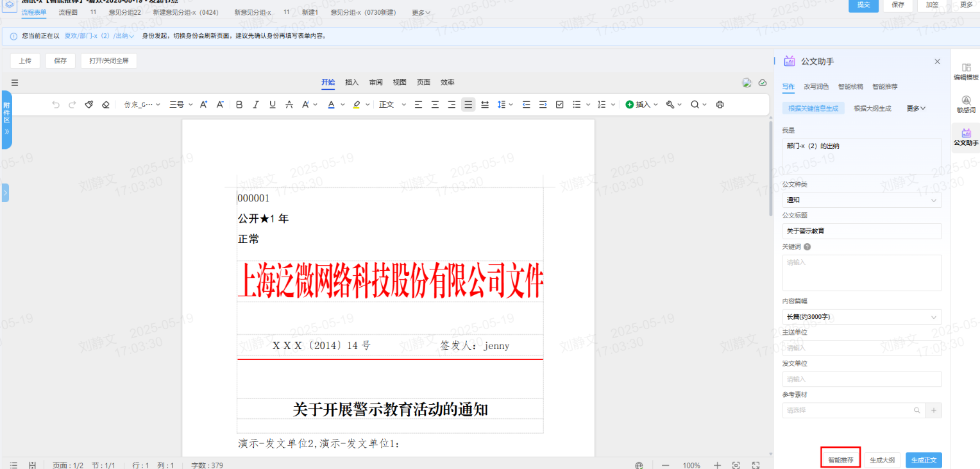980x469 pixels.
Task: Switch to the 审阅 ribbon tab
Action: click(x=376, y=82)
